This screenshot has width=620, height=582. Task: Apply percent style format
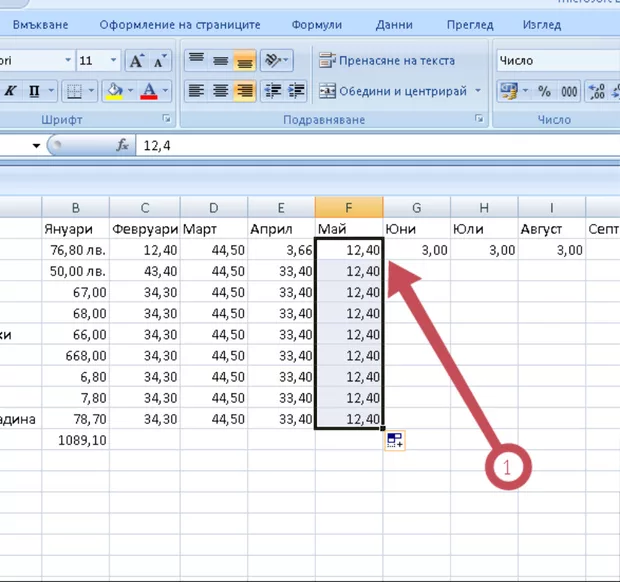click(x=544, y=91)
